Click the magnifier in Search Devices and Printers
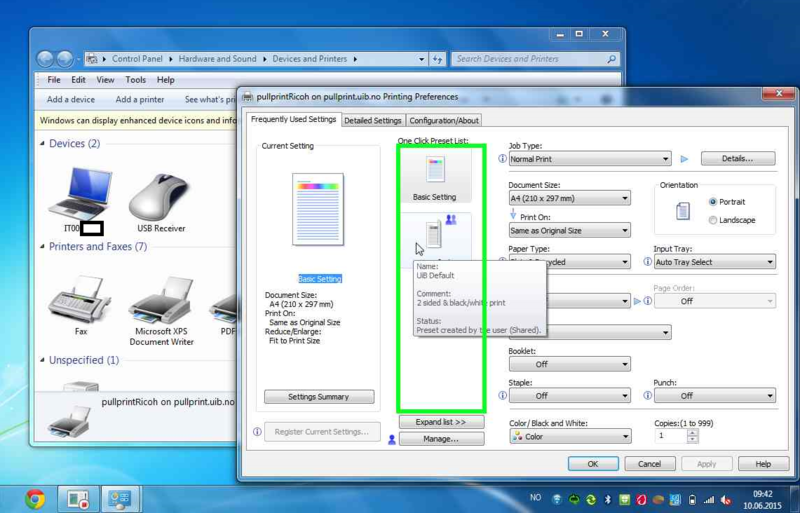This screenshot has width=800, height=513. [611, 59]
